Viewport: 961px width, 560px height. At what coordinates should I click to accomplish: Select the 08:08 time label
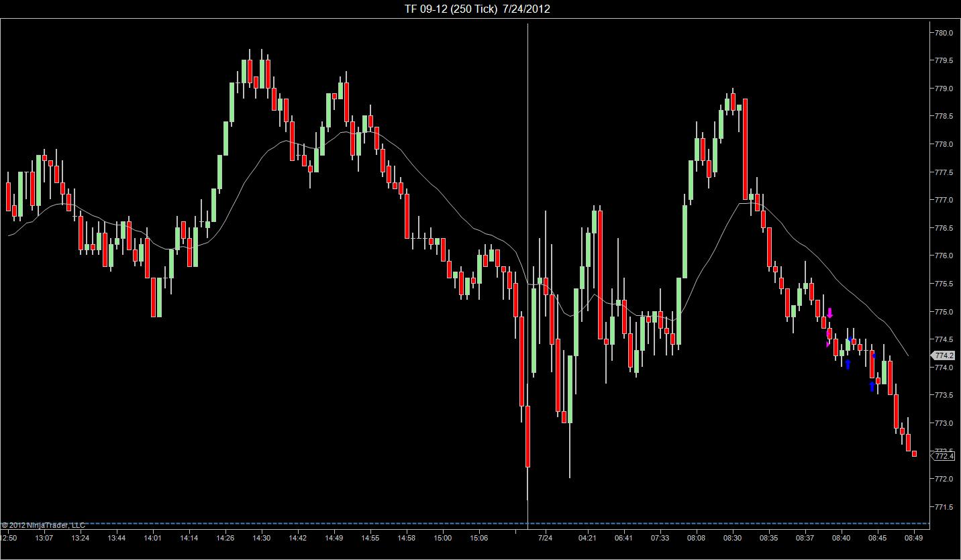click(x=696, y=538)
